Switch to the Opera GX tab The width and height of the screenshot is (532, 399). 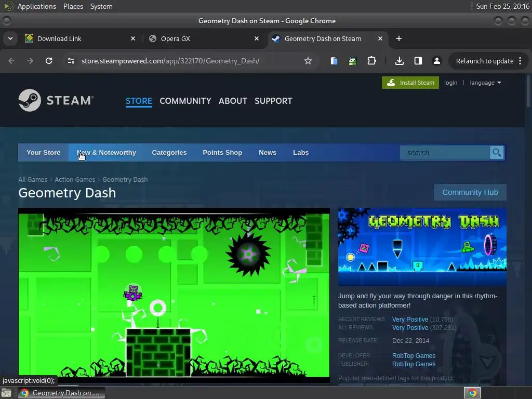[204, 38]
